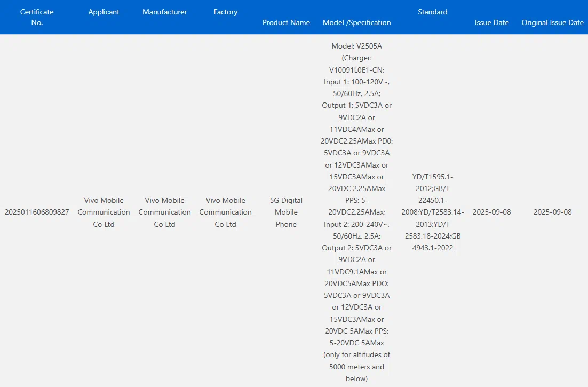The image size is (588, 387).
Task: Click the Model: V2505A text
Action: click(356, 46)
